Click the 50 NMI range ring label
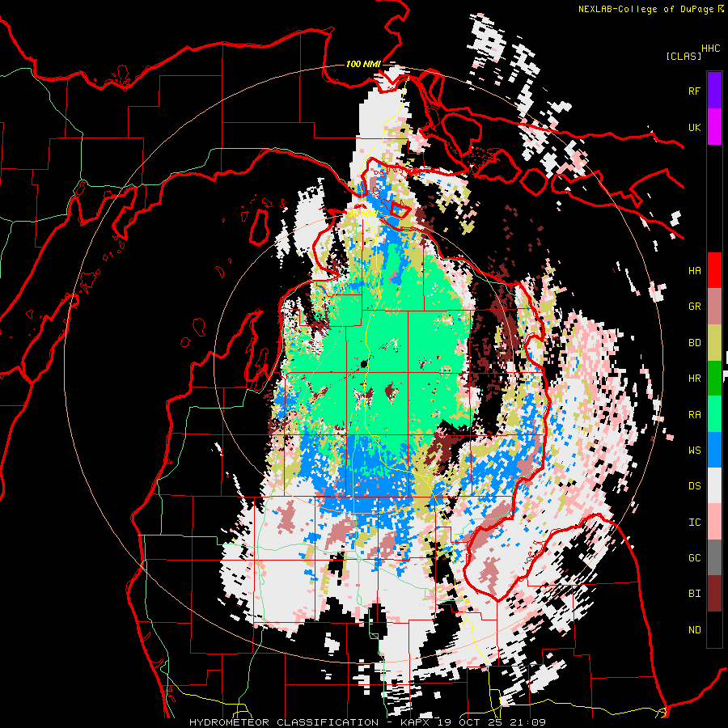The height and width of the screenshot is (728, 728). (x=362, y=214)
